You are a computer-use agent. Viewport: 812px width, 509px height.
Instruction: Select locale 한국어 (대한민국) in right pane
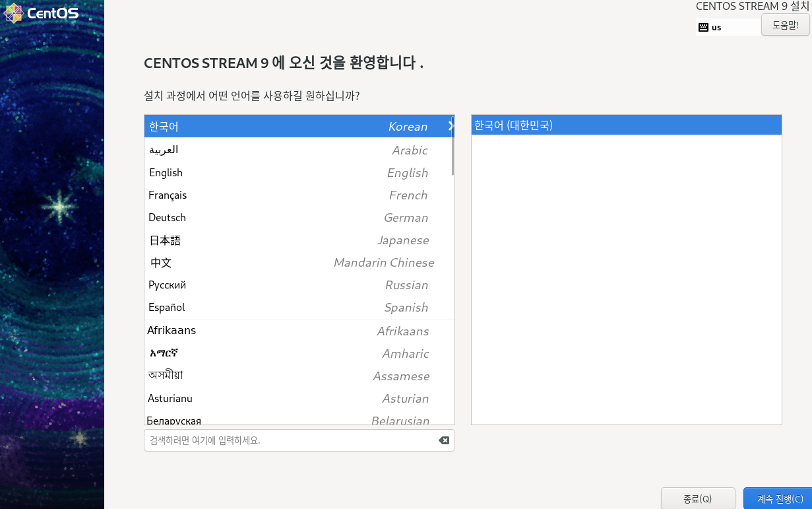click(x=627, y=125)
